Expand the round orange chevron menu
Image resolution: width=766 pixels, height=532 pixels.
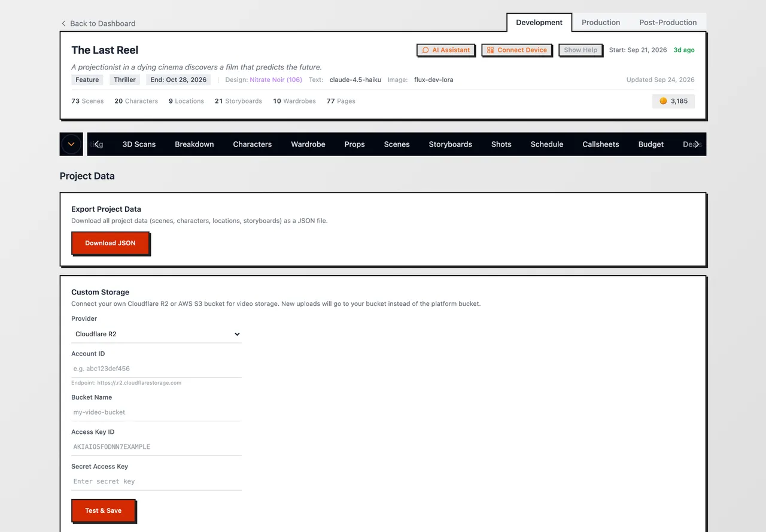(x=71, y=144)
